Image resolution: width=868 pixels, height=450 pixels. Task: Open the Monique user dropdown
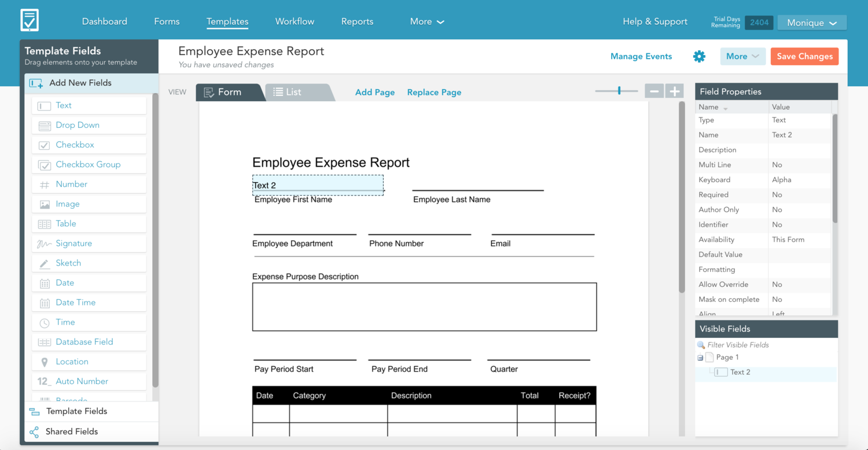click(x=812, y=23)
